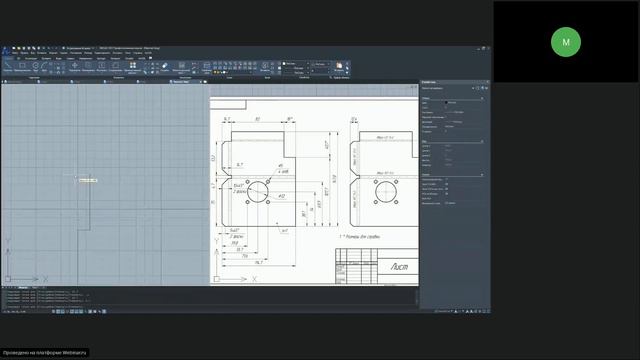The width and height of the screenshot is (640, 360).
Task: Select the Line drawing tool
Action: point(8,66)
